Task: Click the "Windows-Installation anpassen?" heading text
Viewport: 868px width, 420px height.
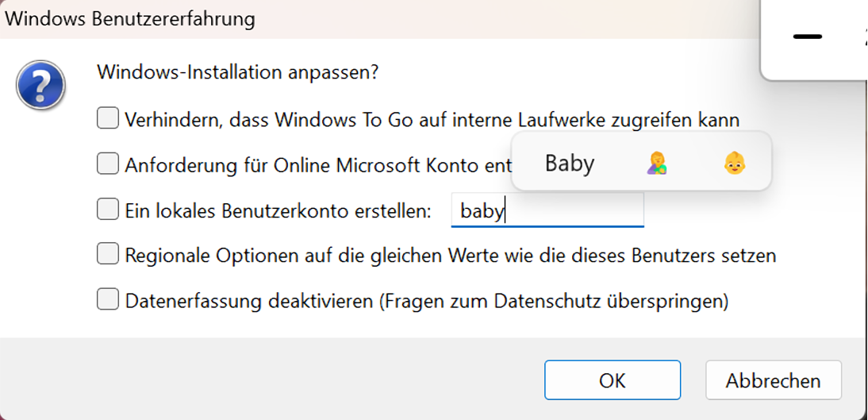Action: pos(237,72)
